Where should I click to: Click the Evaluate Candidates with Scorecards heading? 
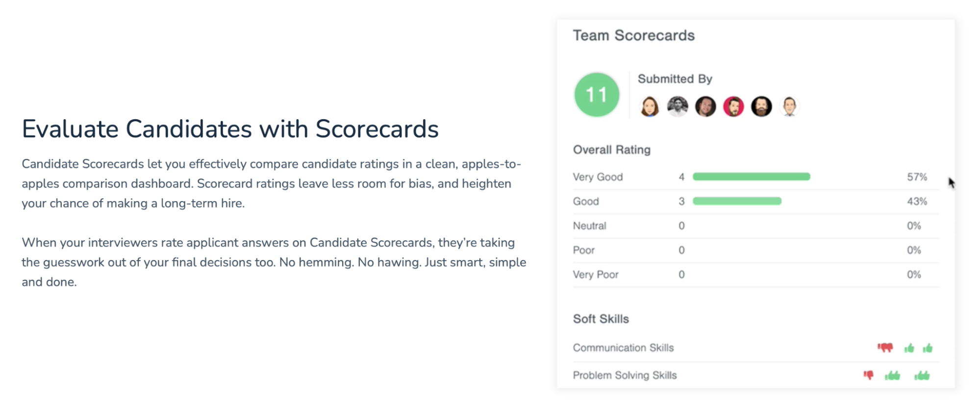click(x=230, y=129)
